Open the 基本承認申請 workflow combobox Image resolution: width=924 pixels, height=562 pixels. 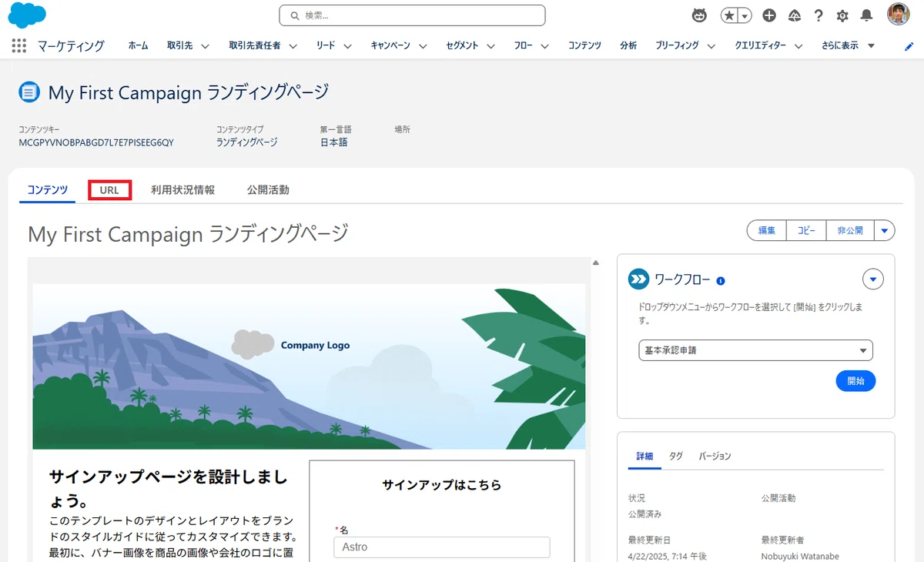click(755, 350)
